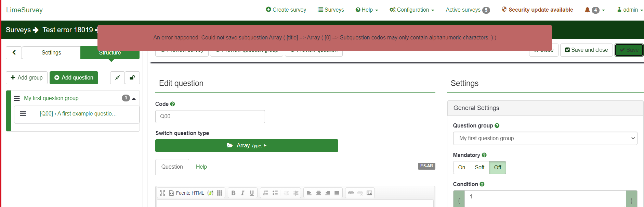Open the admin user dropdown
Image resolution: width=644 pixels, height=207 pixels.
pyautogui.click(x=630, y=10)
